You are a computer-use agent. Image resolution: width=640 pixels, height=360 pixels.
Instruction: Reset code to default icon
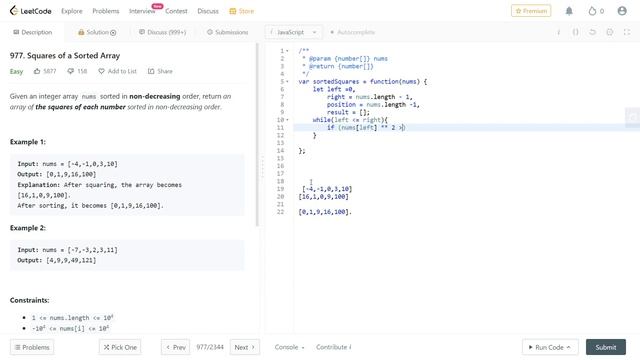(592, 32)
